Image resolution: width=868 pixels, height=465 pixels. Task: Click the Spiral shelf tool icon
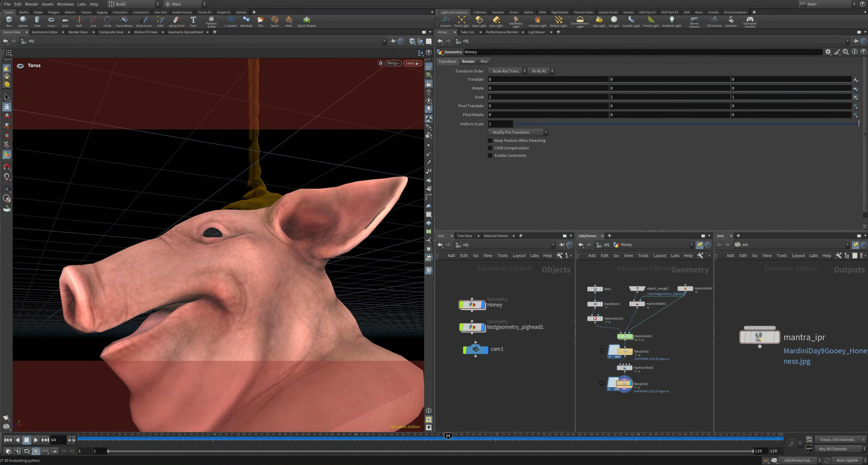275,22
